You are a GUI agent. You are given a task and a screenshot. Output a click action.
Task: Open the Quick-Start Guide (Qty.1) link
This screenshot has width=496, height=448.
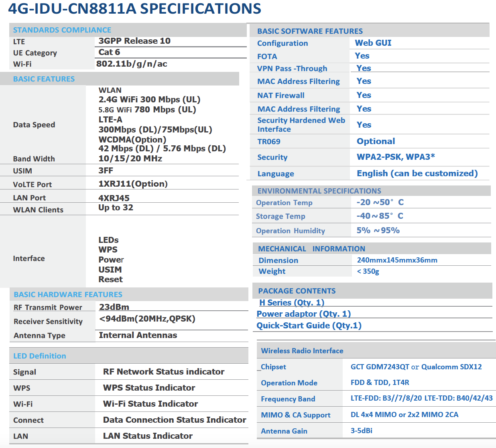pyautogui.click(x=309, y=326)
